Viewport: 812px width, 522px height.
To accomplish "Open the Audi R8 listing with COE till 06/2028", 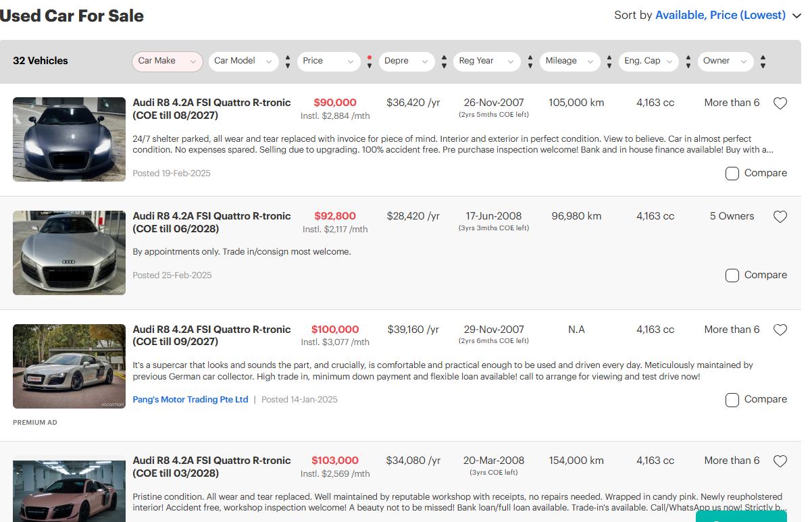I will pos(211,222).
